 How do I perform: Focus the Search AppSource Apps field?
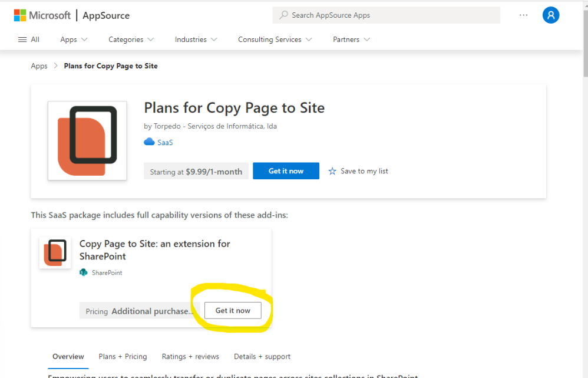(387, 15)
